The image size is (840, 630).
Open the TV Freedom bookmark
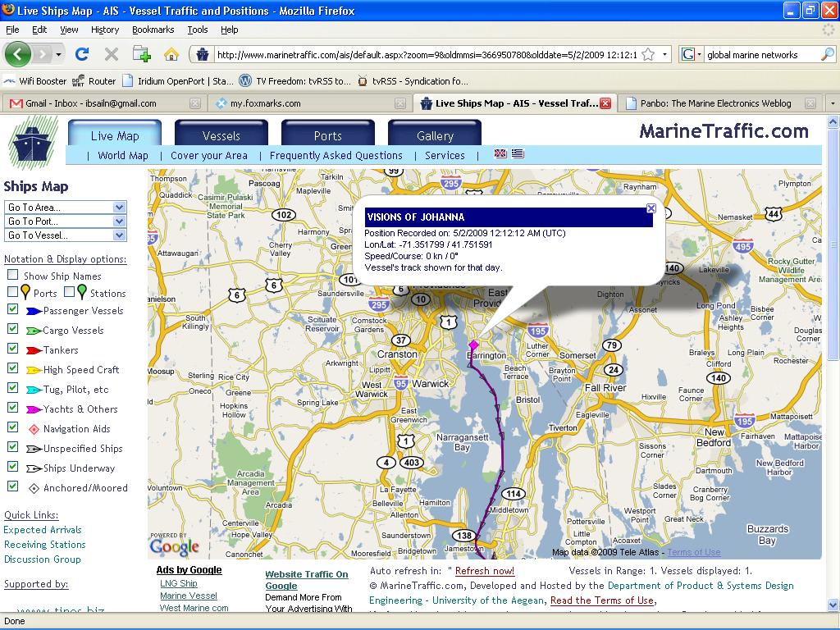point(294,81)
